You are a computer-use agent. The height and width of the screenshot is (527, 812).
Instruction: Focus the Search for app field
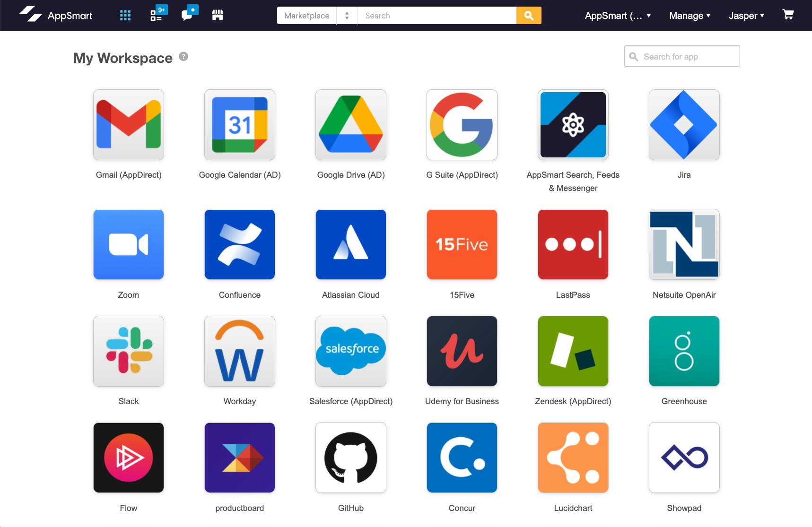tap(682, 56)
